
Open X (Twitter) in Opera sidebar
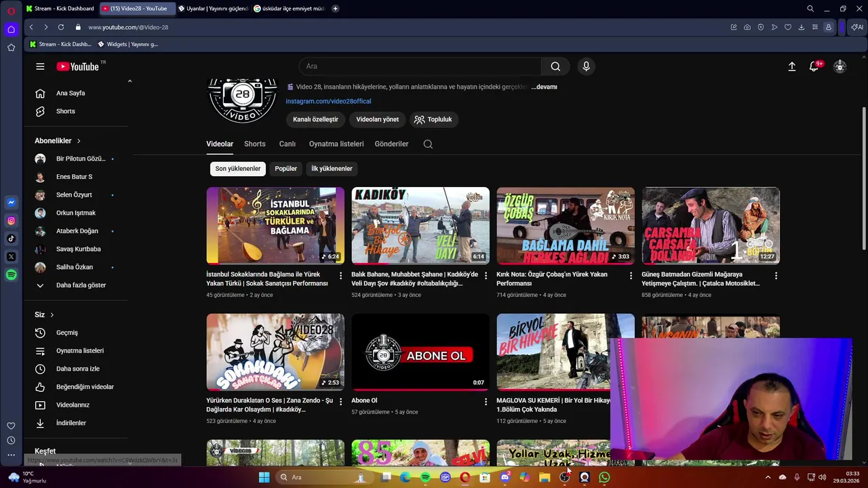pyautogui.click(x=11, y=257)
